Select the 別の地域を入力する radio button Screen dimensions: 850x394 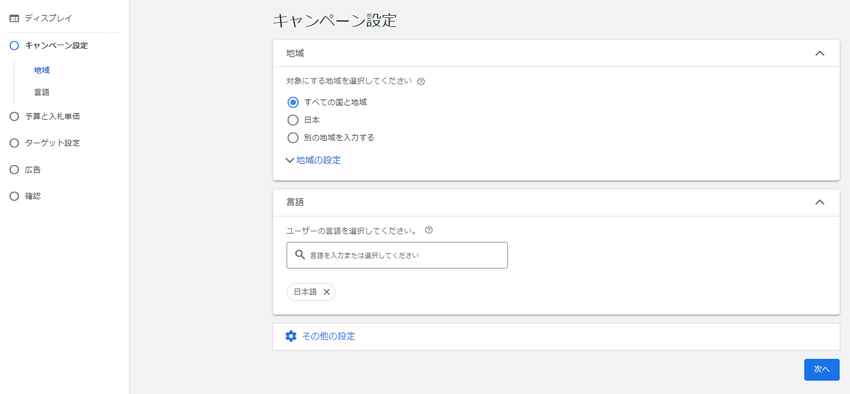click(293, 138)
